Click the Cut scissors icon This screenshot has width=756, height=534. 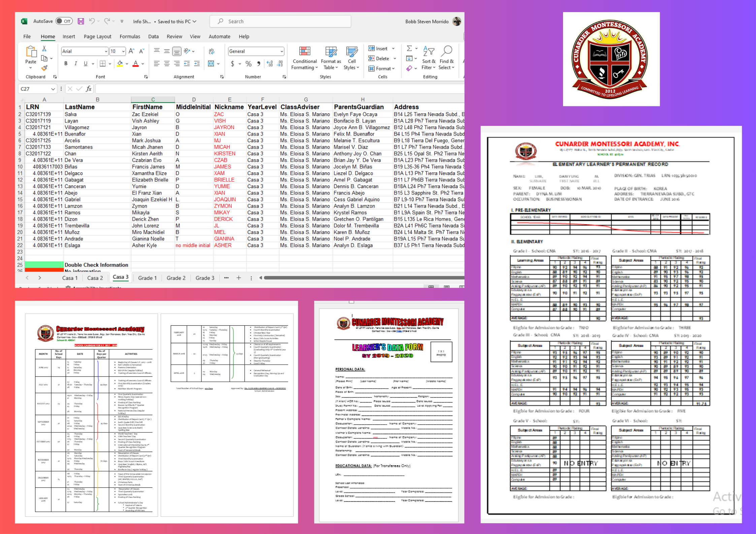[x=44, y=48]
